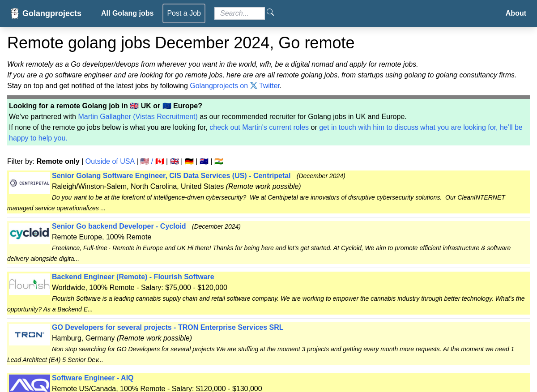Click 'Raleigh/Winston-Salem, North Carolina' location text

pos(138,187)
